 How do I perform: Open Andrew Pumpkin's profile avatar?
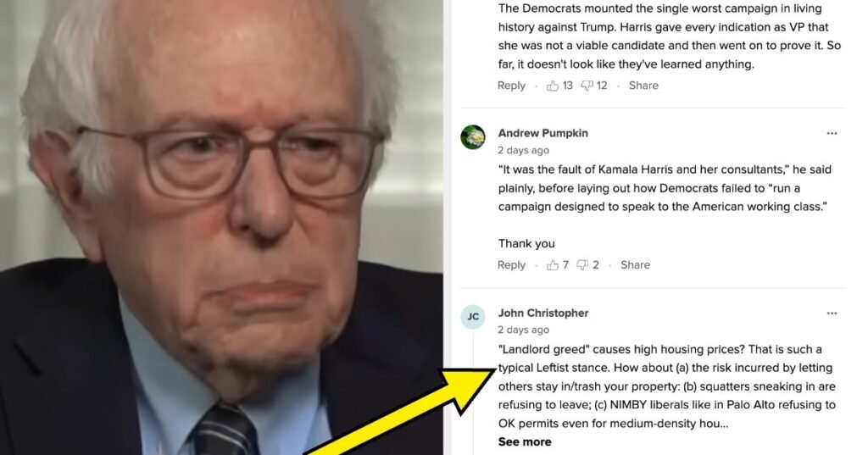(x=473, y=137)
